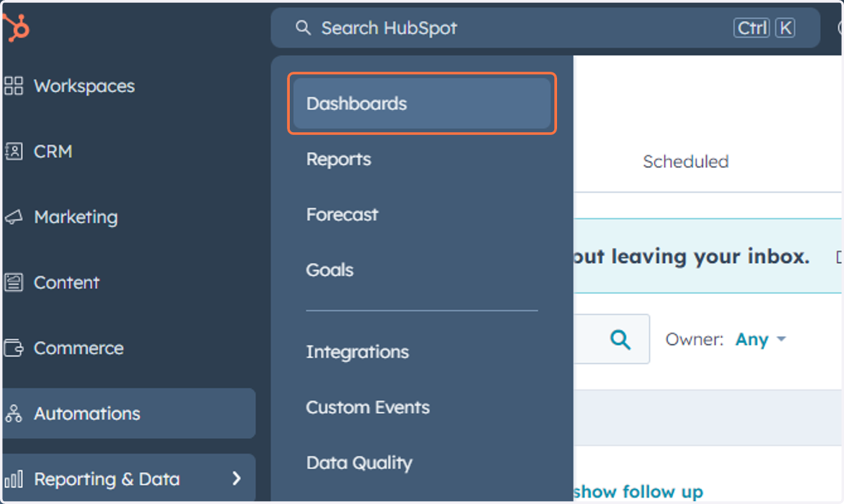
Task: Select Automations in the sidebar
Action: tap(129, 413)
